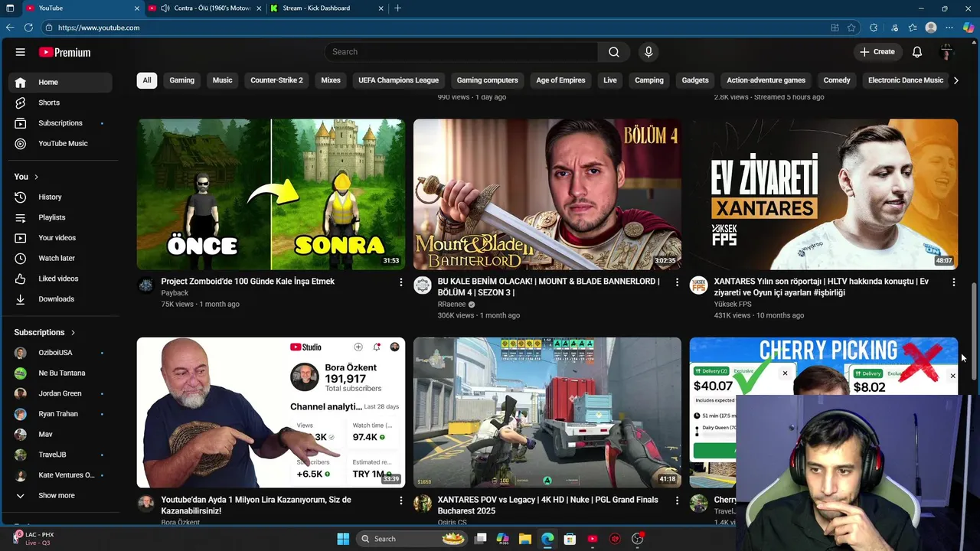Switch to Stream - Kick Dashboard tab
This screenshot has height=551, width=980.
coord(328,8)
